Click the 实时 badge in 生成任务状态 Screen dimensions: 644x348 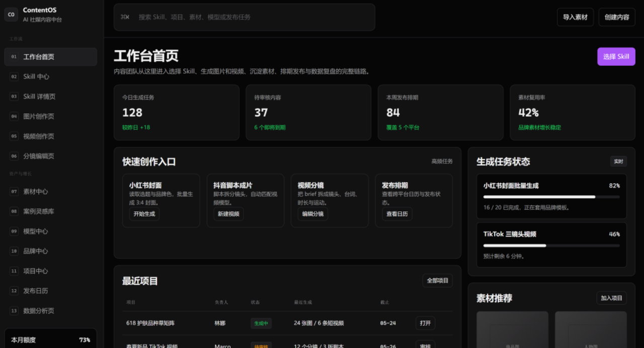point(618,161)
